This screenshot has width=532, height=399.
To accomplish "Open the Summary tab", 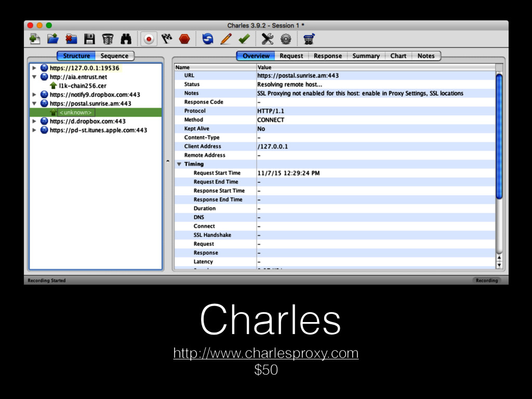I will (366, 56).
